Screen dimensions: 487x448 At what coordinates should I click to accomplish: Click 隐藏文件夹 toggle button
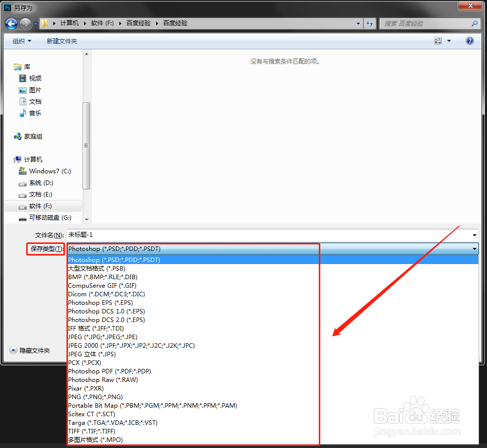pos(30,350)
